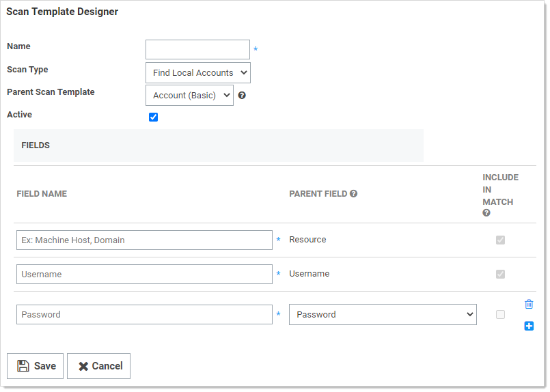Screen dimensions: 550x392
Task: Expand the Parent Scan Template dropdown
Action: tap(189, 96)
